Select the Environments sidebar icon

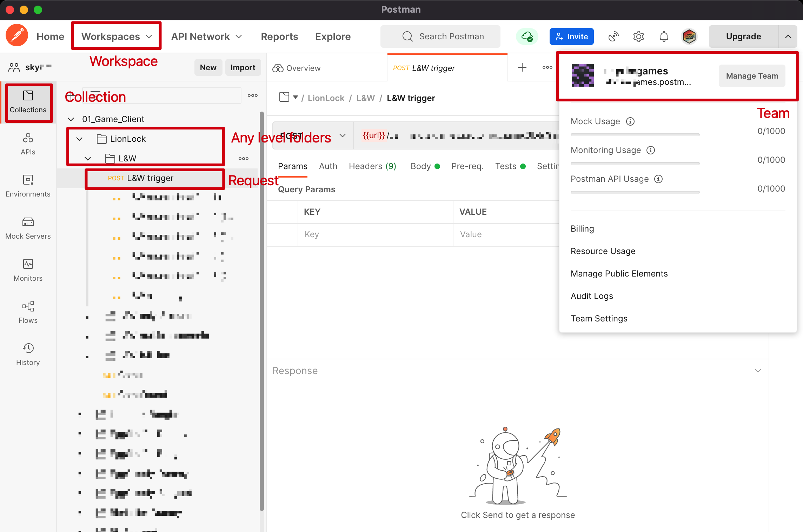point(28,186)
